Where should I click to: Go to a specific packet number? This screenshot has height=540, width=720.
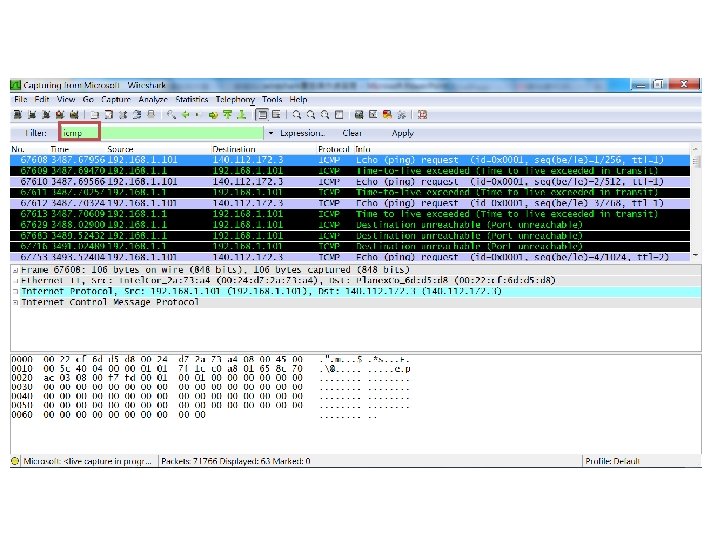pyautogui.click(x=213, y=115)
